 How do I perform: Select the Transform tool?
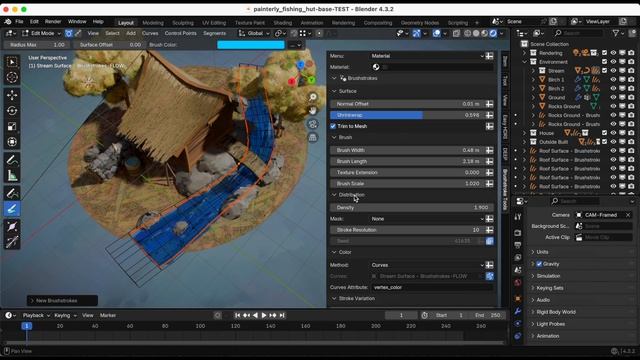(x=12, y=142)
